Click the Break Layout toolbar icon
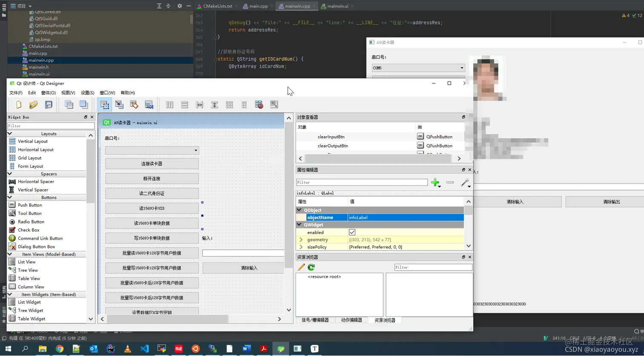 coord(259,105)
